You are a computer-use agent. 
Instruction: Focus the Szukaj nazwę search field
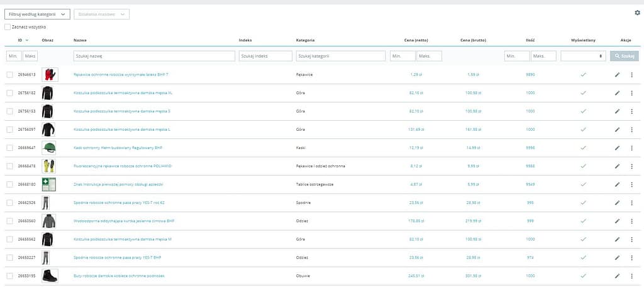(x=154, y=56)
